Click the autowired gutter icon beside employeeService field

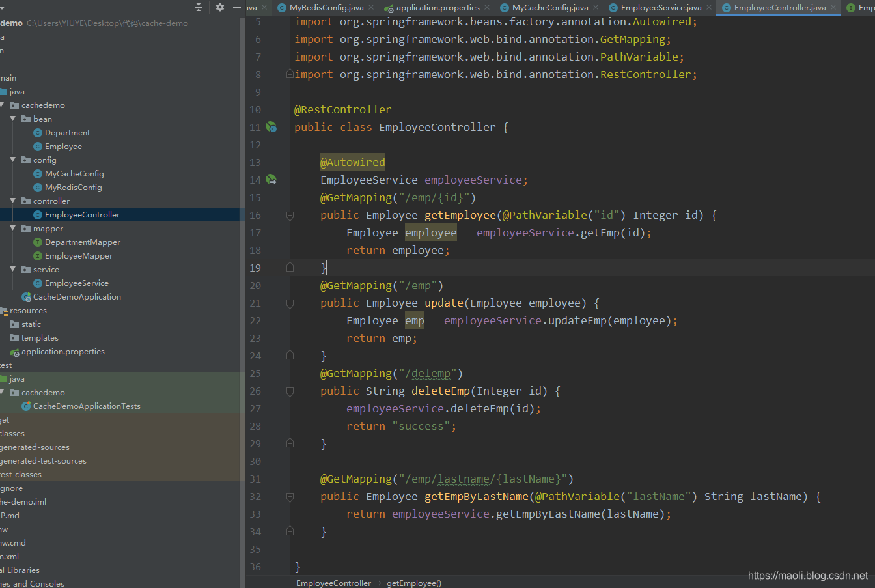(x=271, y=180)
